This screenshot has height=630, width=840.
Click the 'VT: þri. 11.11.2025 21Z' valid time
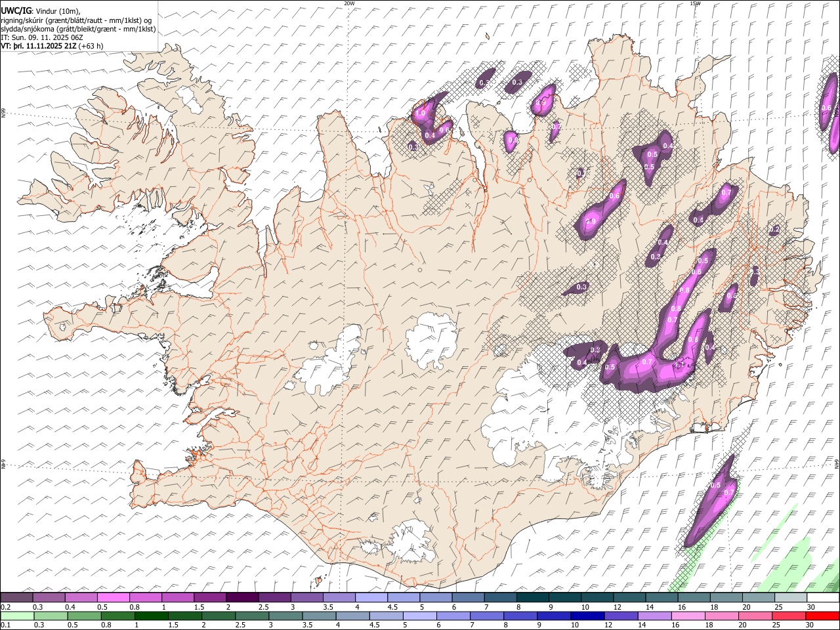[x=38, y=46]
